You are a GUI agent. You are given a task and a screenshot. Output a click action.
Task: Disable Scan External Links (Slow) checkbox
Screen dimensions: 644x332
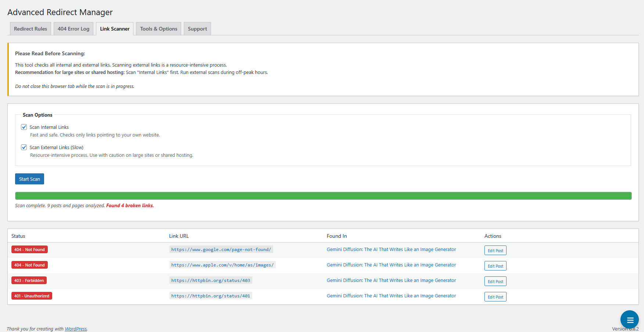[24, 147]
